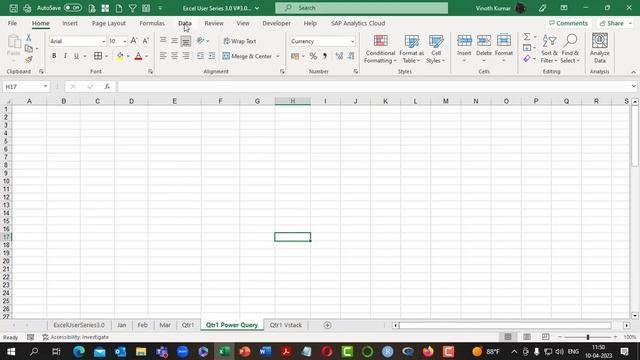This screenshot has height=360, width=640.
Task: Click the Cut scissors icon
Action: click(x=29, y=38)
